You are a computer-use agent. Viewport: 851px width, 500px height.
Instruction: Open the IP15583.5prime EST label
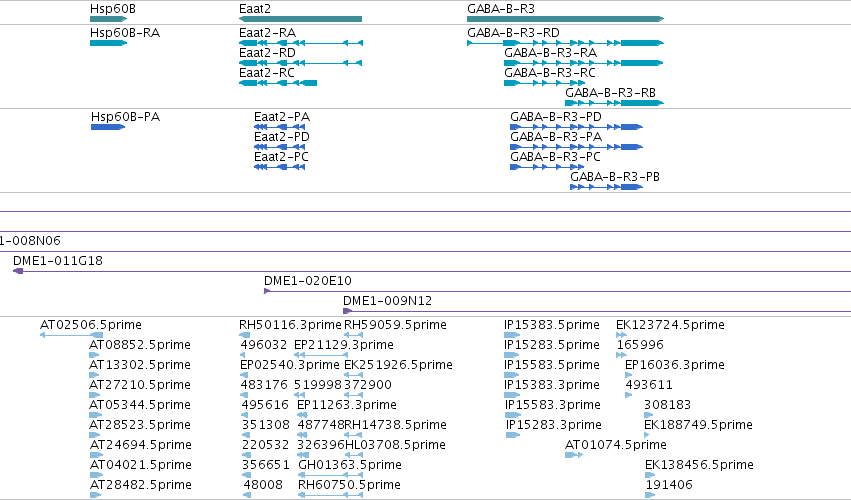(552, 365)
